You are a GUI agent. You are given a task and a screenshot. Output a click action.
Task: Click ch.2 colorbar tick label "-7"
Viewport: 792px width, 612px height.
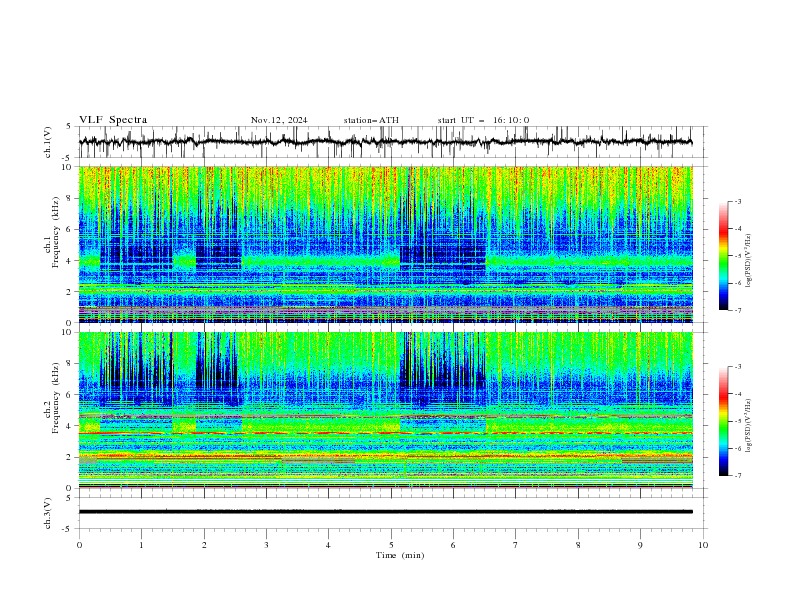point(738,476)
